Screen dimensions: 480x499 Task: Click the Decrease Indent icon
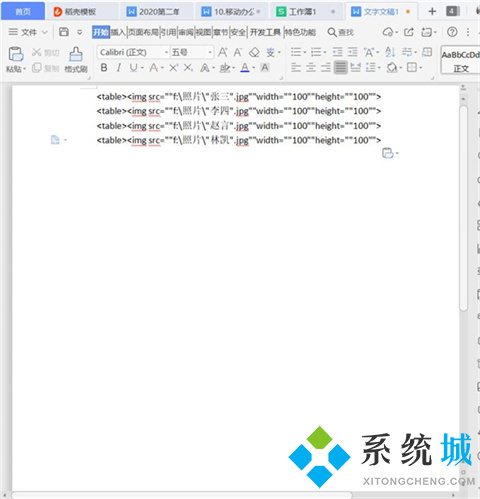[337, 52]
